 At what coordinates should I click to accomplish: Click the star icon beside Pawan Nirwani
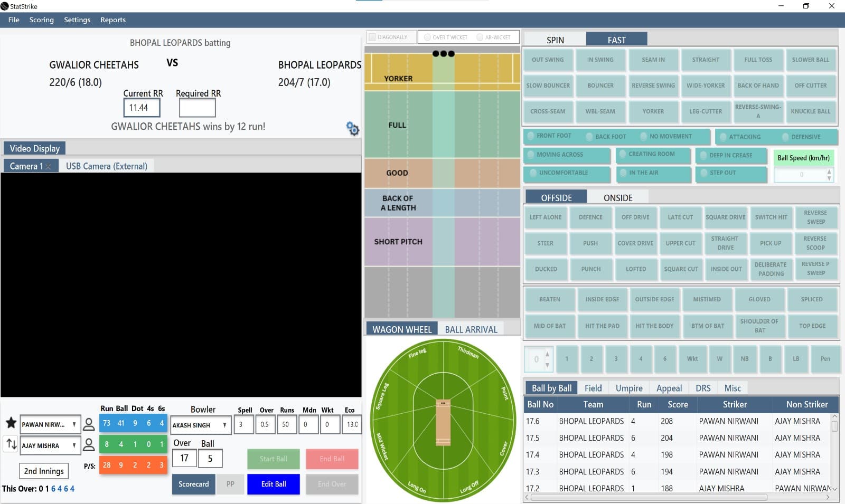tap(11, 423)
